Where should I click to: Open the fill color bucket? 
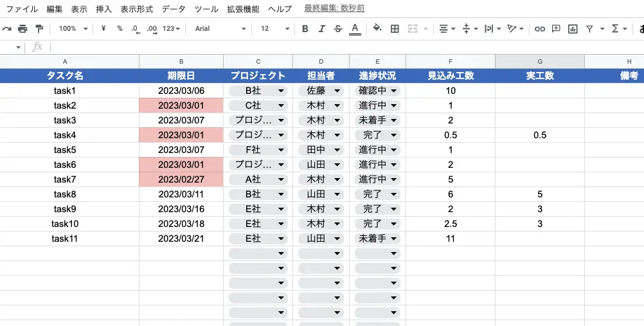click(377, 28)
